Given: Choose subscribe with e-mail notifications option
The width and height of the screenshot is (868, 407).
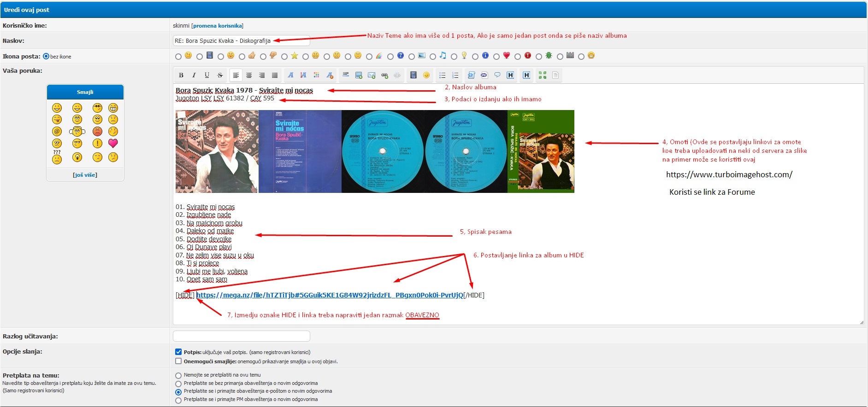Looking at the screenshot, I should coord(178,392).
